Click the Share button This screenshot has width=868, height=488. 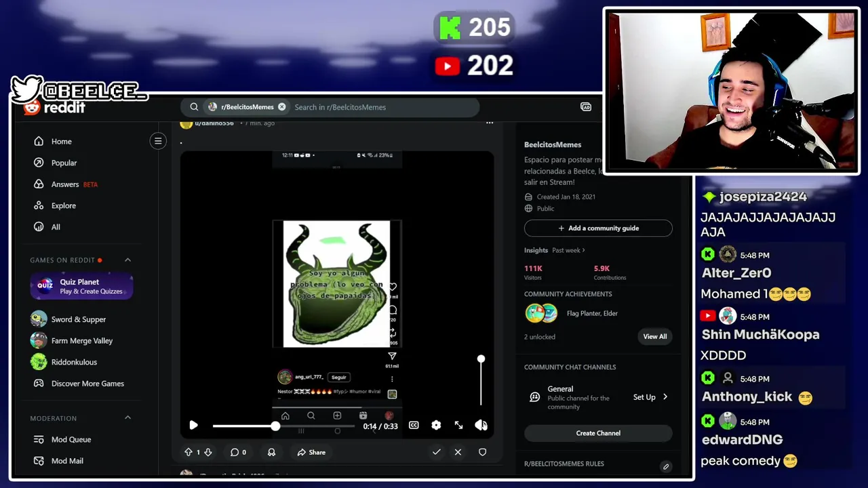[x=311, y=452]
